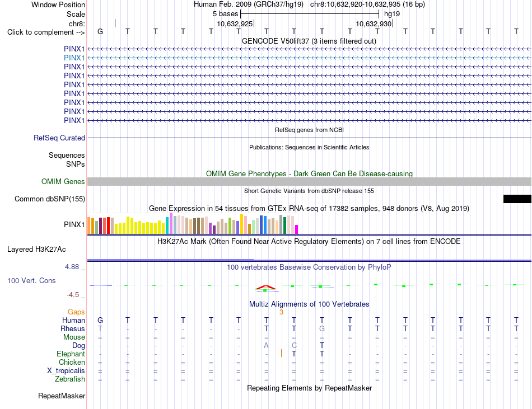Open the '100 Vert. Cons' track label
The width and height of the screenshot is (532, 409).
[31, 280]
